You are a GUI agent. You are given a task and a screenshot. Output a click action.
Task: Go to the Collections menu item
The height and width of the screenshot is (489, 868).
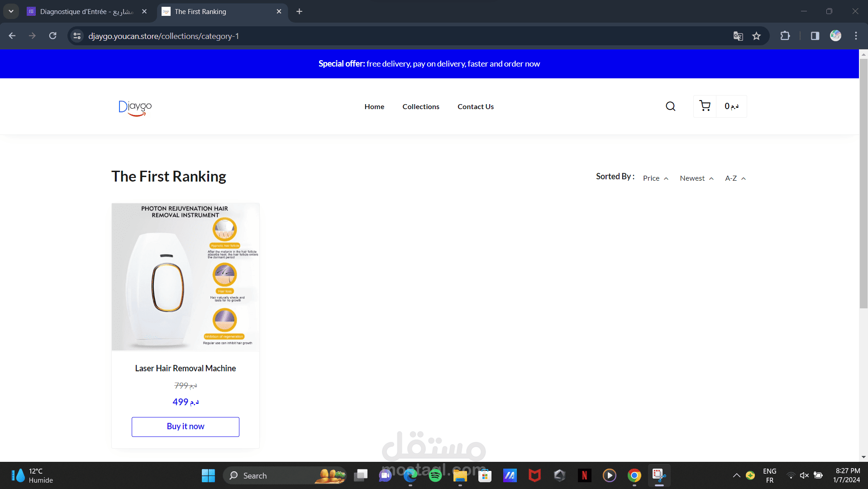tap(421, 107)
